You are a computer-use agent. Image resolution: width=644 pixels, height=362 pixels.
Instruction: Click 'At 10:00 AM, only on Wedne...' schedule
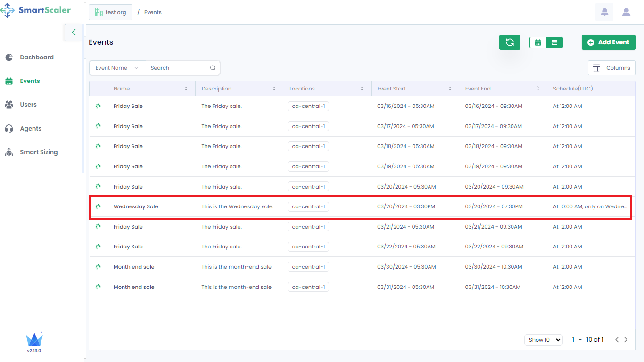point(590,206)
